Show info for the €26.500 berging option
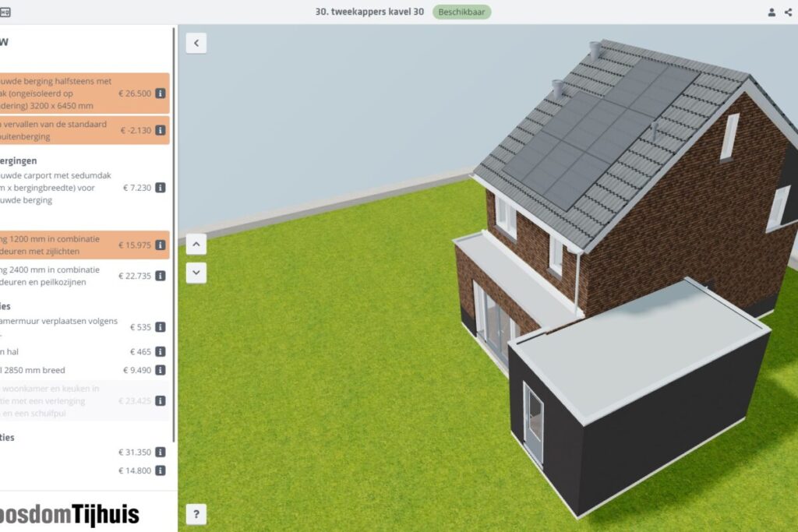The image size is (798, 532). point(160,93)
